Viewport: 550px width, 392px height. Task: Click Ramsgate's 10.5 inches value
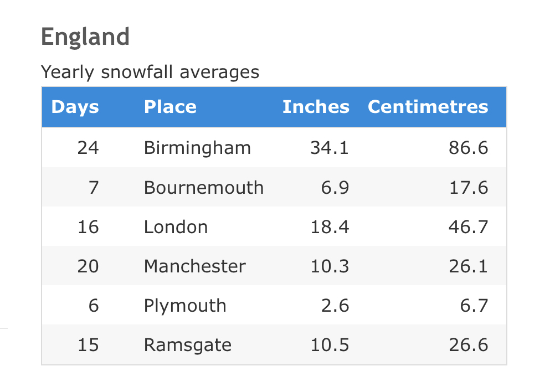pyautogui.click(x=329, y=345)
